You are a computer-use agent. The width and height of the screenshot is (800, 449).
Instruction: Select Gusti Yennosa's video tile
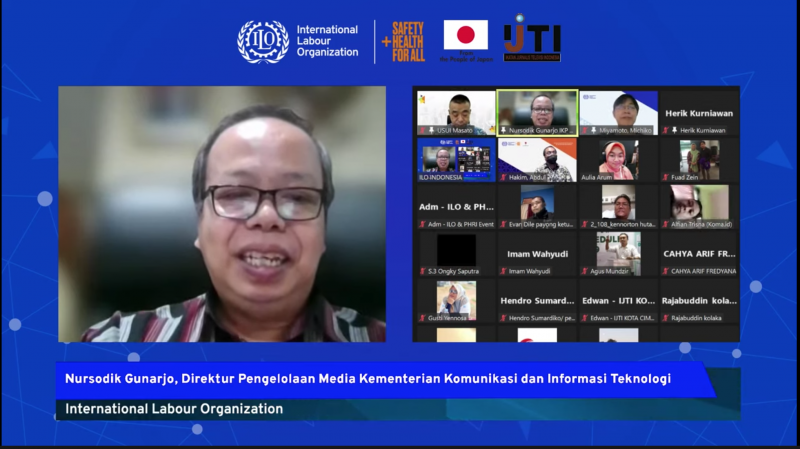click(455, 298)
